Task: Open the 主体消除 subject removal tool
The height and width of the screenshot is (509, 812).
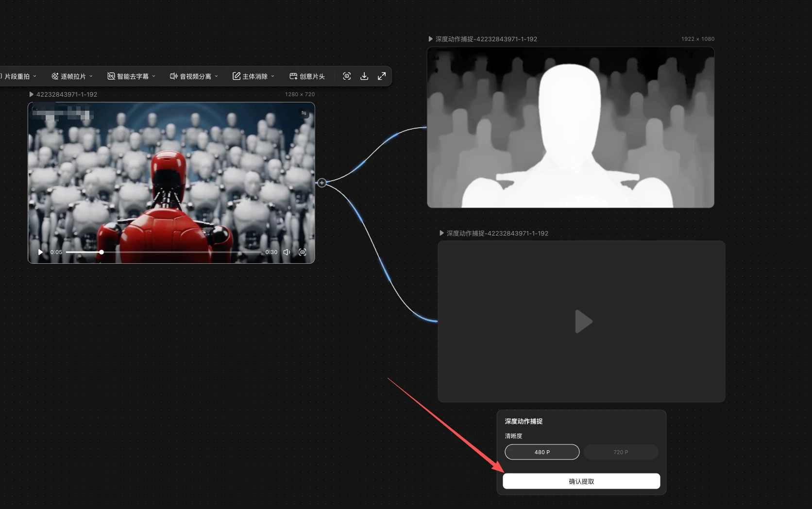Action: pyautogui.click(x=254, y=76)
